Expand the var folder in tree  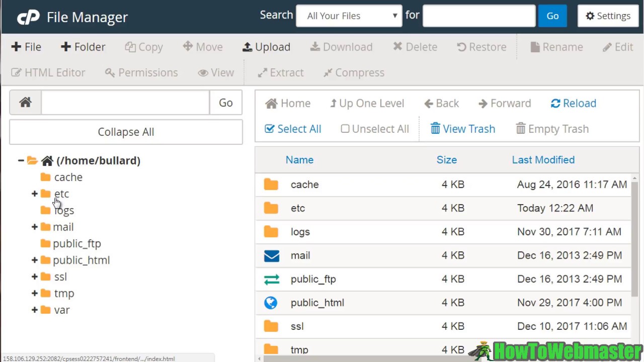click(35, 310)
